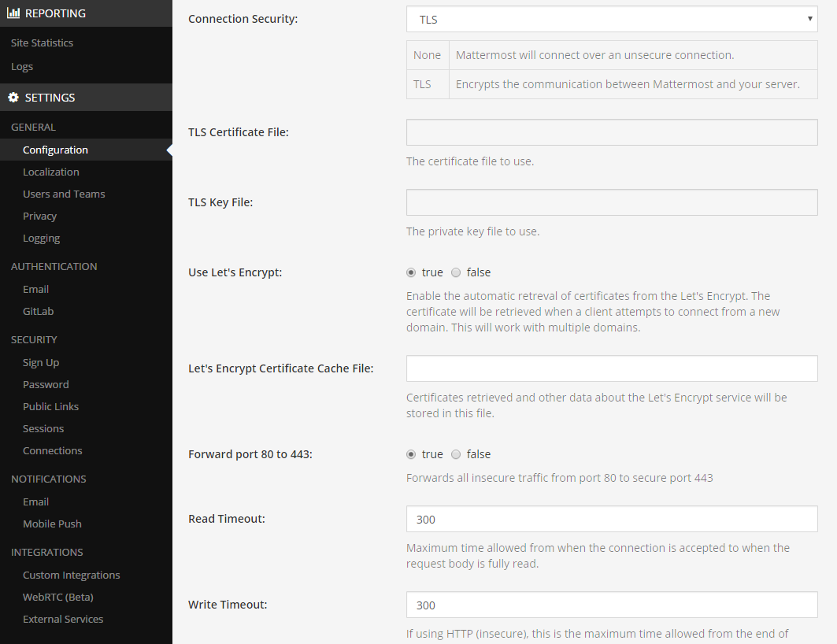Set Forward port 80 to 443 false

click(x=456, y=454)
